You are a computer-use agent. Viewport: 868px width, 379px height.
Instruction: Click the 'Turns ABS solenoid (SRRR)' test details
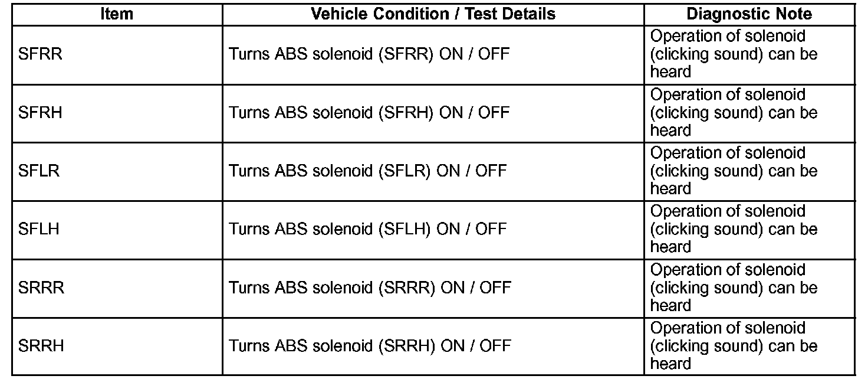click(369, 287)
